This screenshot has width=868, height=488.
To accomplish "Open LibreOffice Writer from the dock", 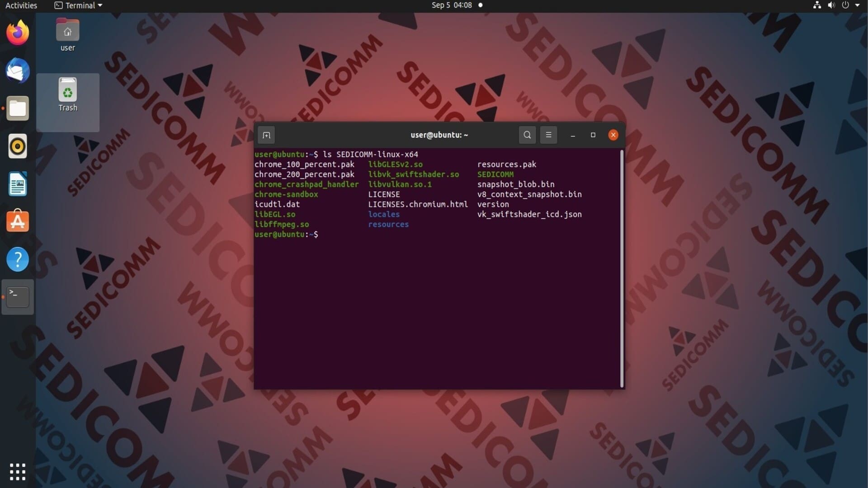I will pos(18,184).
